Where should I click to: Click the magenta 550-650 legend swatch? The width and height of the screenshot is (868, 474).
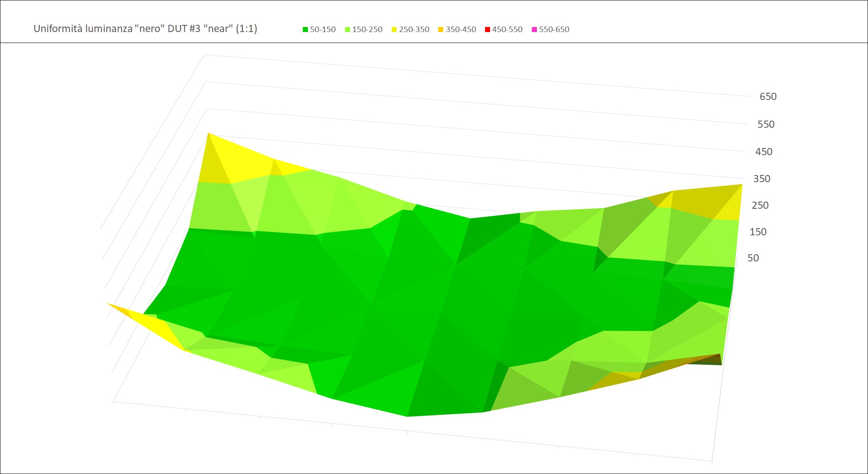tap(534, 30)
